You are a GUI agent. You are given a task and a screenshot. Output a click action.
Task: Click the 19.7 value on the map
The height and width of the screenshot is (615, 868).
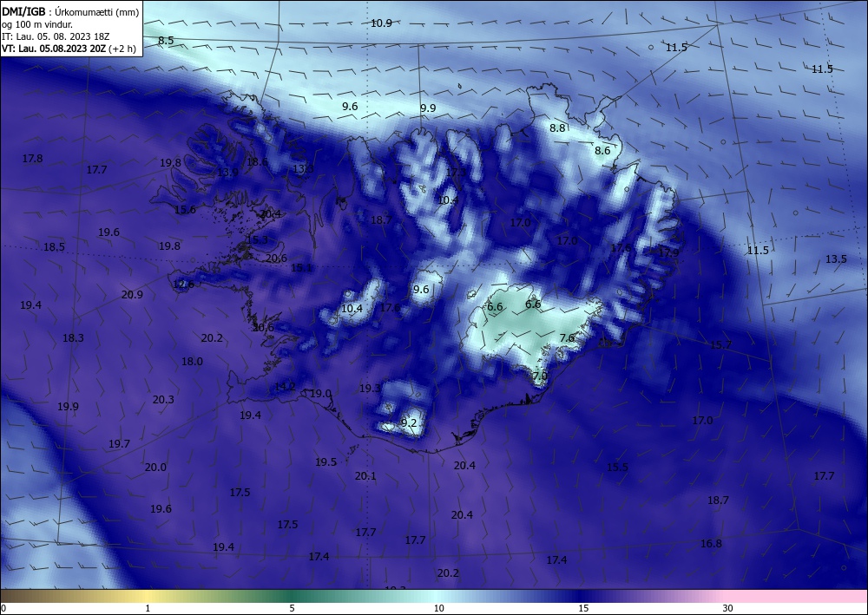point(119,443)
